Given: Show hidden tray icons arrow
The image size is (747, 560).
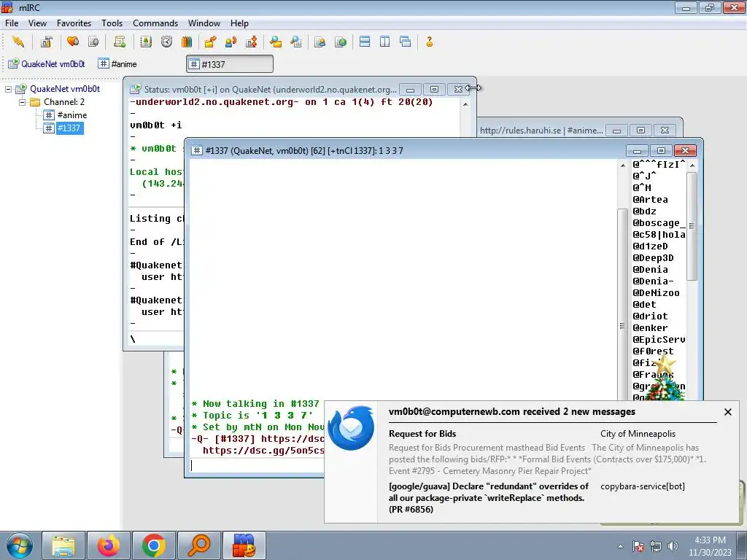Looking at the screenshot, I should point(620,546).
